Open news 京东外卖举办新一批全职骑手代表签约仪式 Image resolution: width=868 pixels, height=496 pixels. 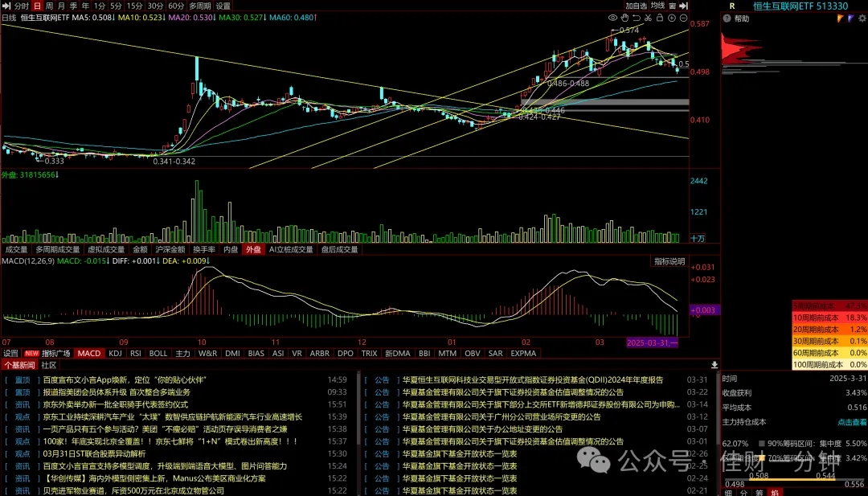[116, 404]
